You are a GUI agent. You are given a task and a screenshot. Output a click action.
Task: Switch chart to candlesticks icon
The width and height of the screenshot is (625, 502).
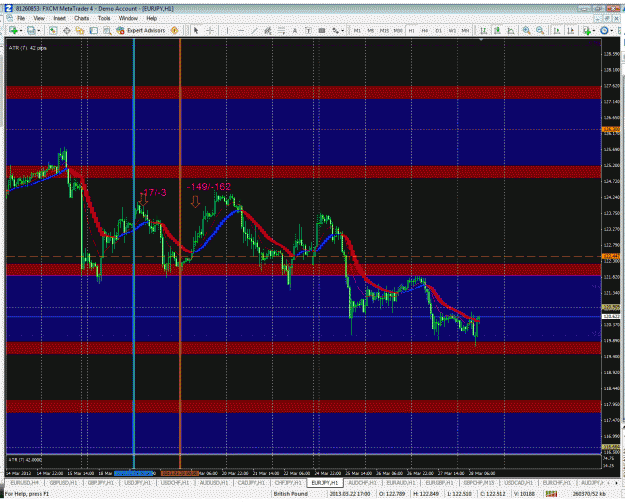(497, 30)
